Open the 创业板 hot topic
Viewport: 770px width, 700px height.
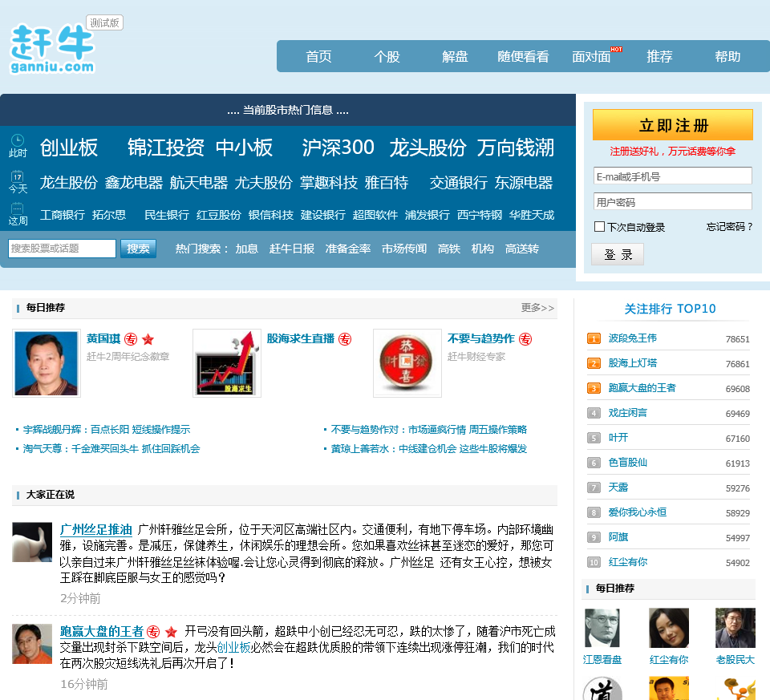click(x=69, y=148)
